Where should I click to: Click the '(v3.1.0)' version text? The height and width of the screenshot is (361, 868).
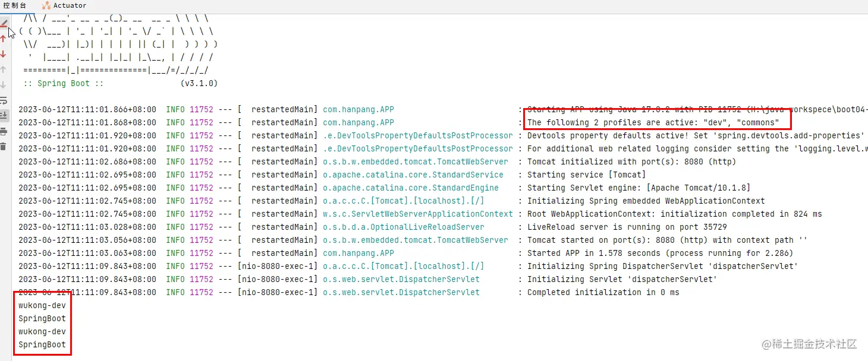coord(199,83)
